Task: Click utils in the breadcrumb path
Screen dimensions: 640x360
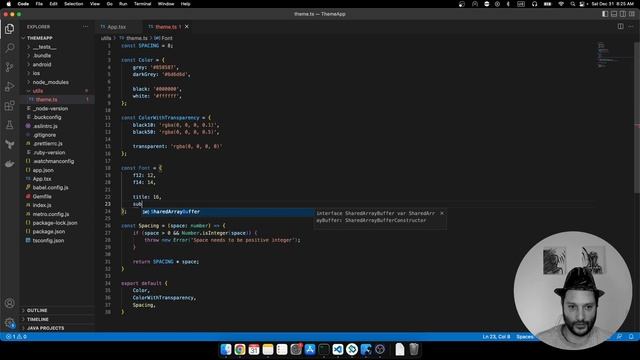Action: 106,38
